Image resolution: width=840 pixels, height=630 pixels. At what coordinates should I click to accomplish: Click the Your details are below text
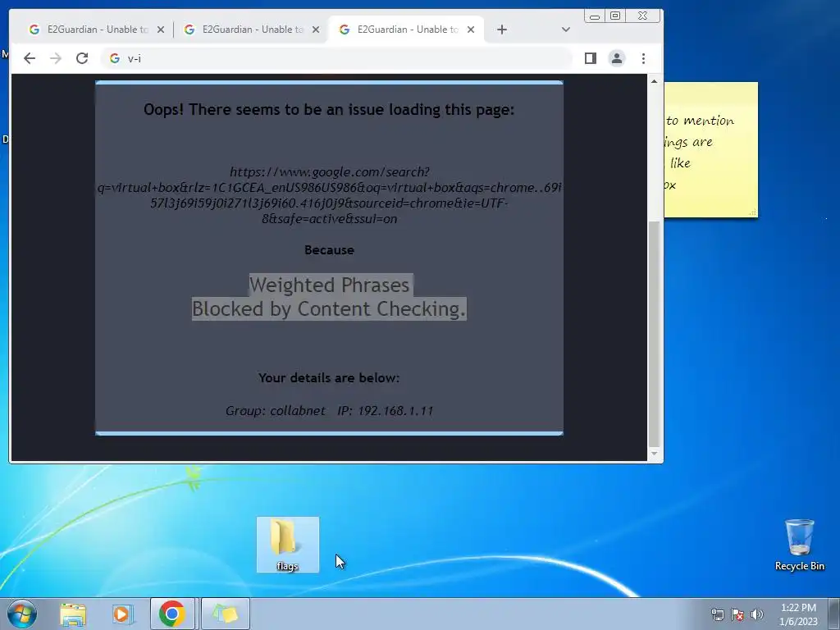click(x=329, y=377)
